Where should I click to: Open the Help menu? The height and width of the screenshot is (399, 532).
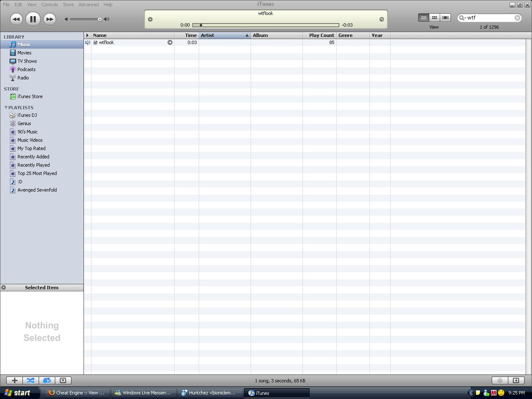pyautogui.click(x=108, y=5)
